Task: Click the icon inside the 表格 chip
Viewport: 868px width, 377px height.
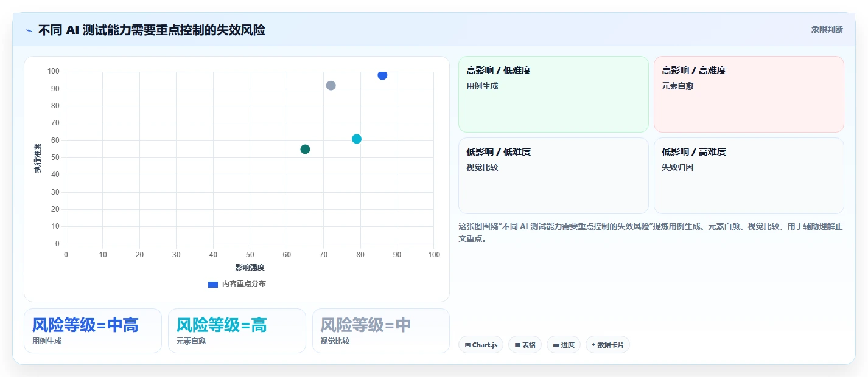Action: pyautogui.click(x=517, y=345)
